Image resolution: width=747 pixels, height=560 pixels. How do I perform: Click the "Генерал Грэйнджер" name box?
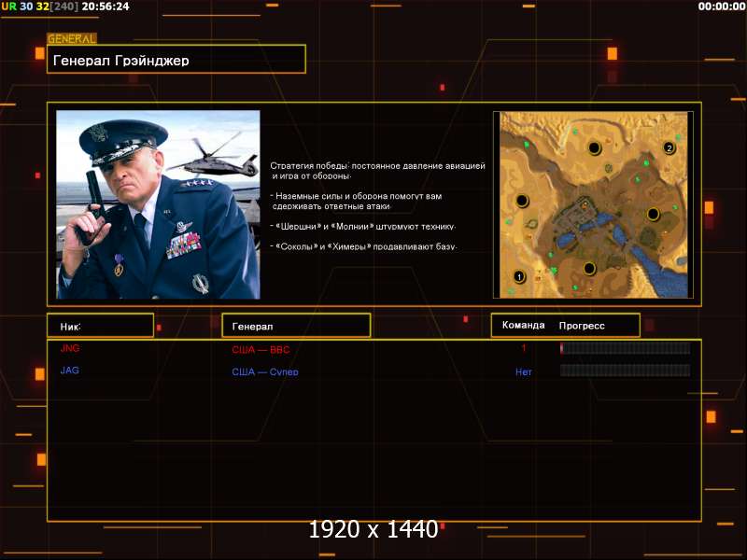176,60
